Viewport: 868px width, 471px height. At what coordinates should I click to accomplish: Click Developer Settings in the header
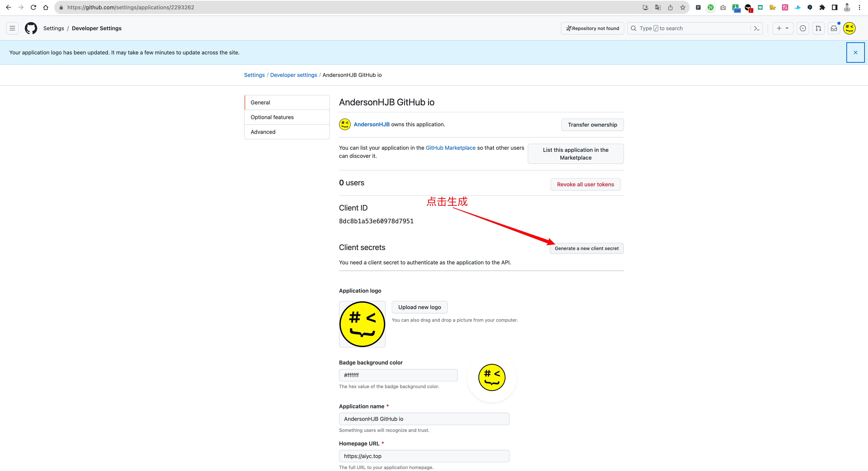[x=97, y=28]
